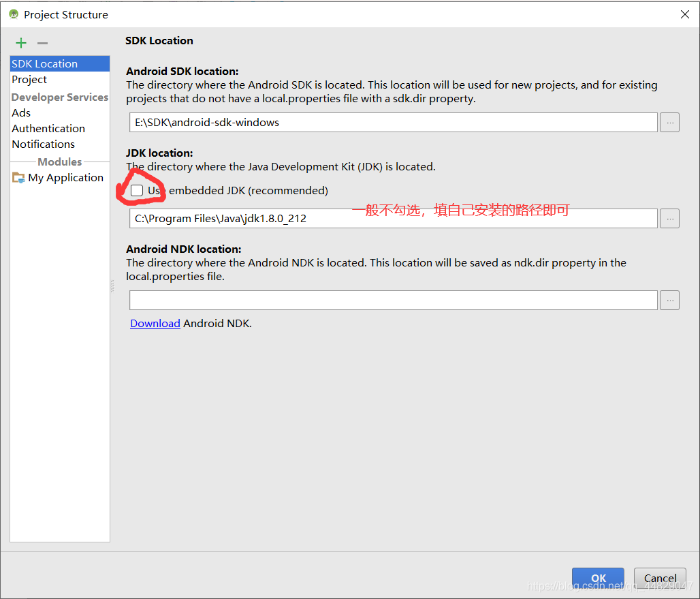Click the Modules section header

[x=60, y=162]
